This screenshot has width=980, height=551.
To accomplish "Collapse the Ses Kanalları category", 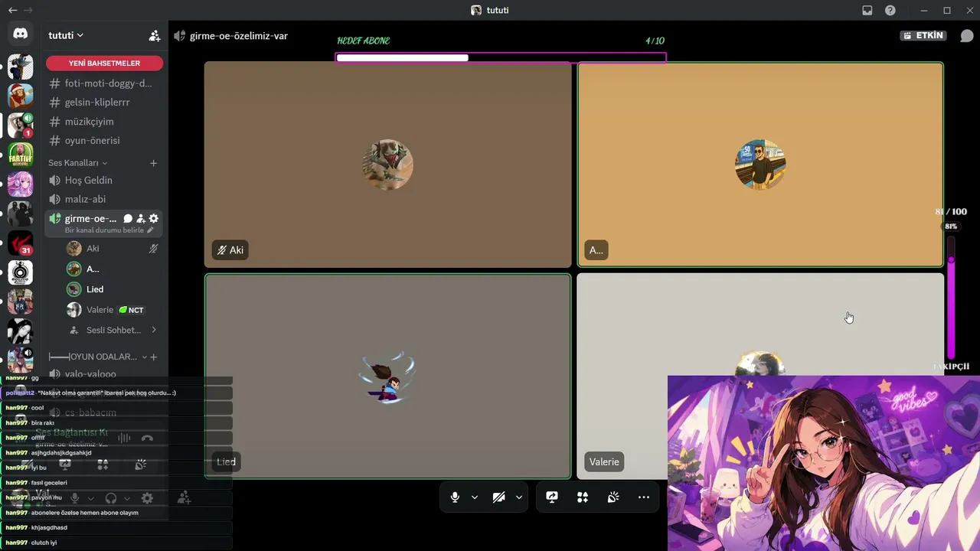I will (78, 163).
